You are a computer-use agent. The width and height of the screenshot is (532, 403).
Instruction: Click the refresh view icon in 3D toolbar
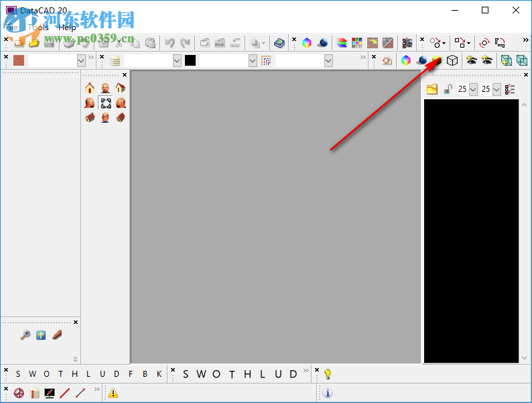(x=387, y=61)
